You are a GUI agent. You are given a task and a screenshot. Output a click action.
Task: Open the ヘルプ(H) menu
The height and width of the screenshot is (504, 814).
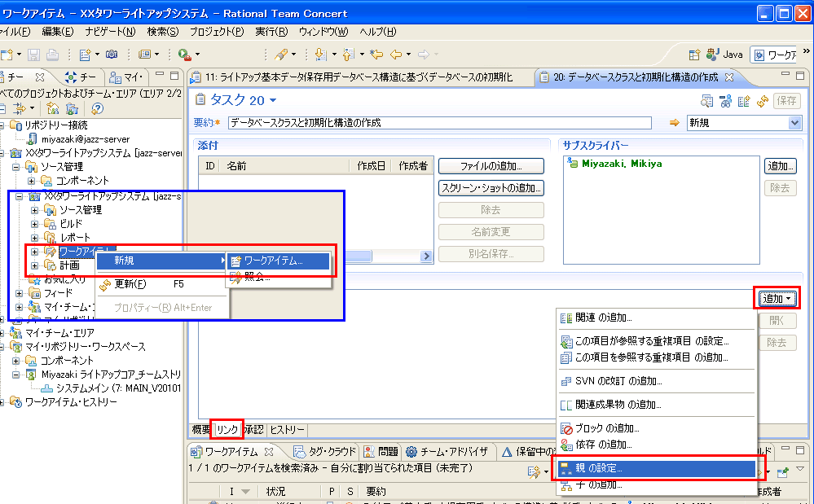377,32
